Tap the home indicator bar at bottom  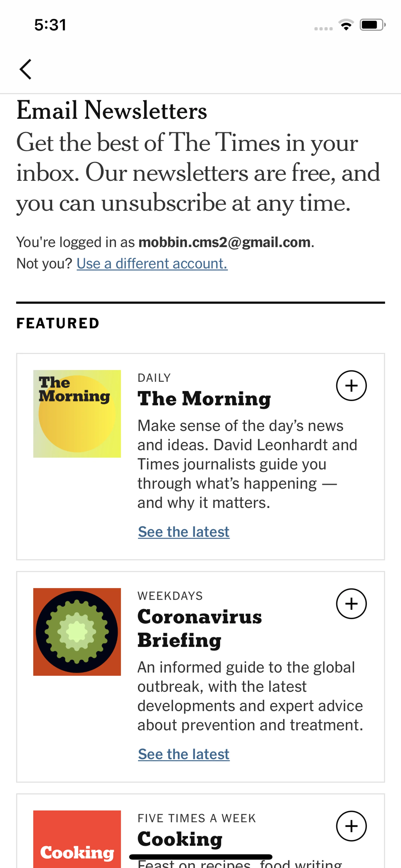pos(200,857)
